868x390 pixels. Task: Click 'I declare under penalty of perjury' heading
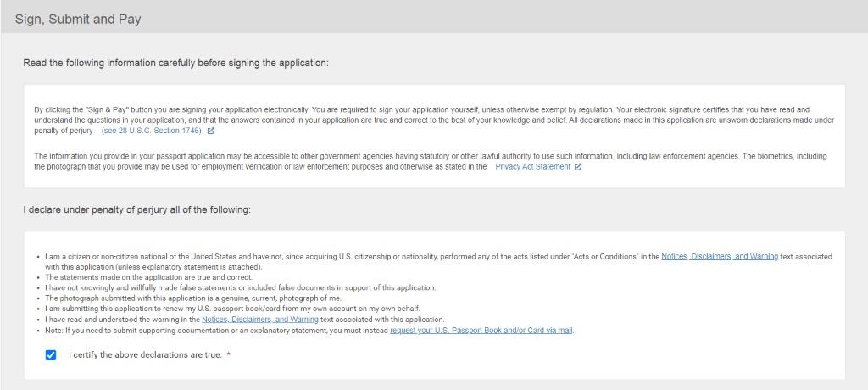pos(136,209)
